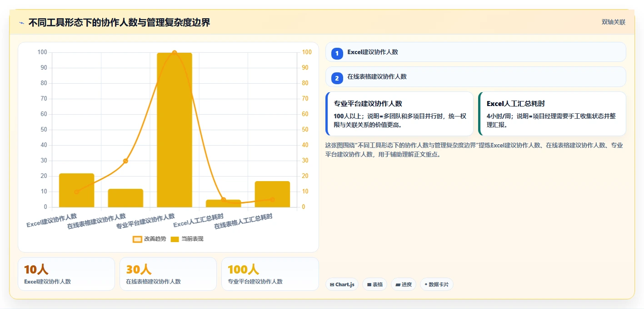Open the Excel人工汇总耗时 info card
The height and width of the screenshot is (309, 644).
click(x=552, y=114)
